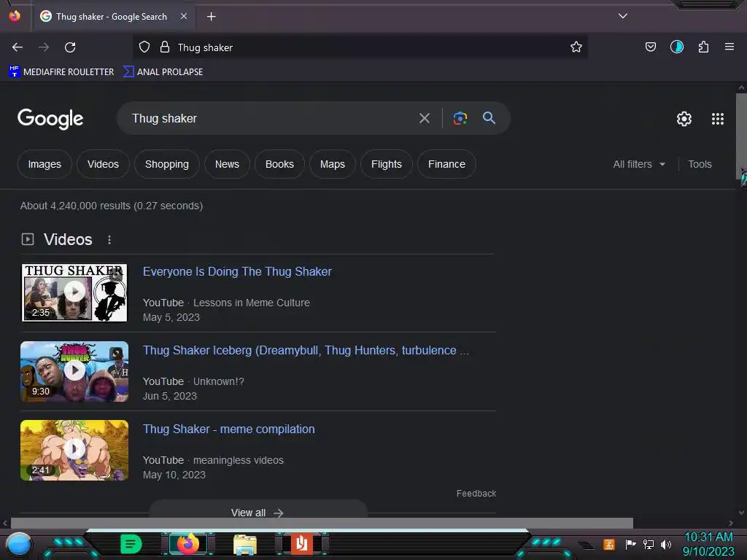Click the volume speaker tray icon
The image size is (747, 560).
(665, 544)
